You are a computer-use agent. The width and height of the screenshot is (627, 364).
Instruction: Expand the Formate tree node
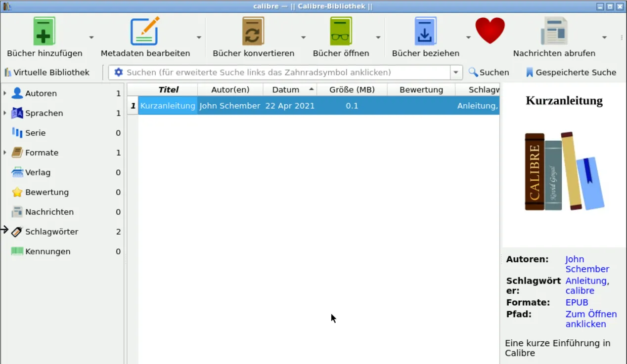(4, 152)
